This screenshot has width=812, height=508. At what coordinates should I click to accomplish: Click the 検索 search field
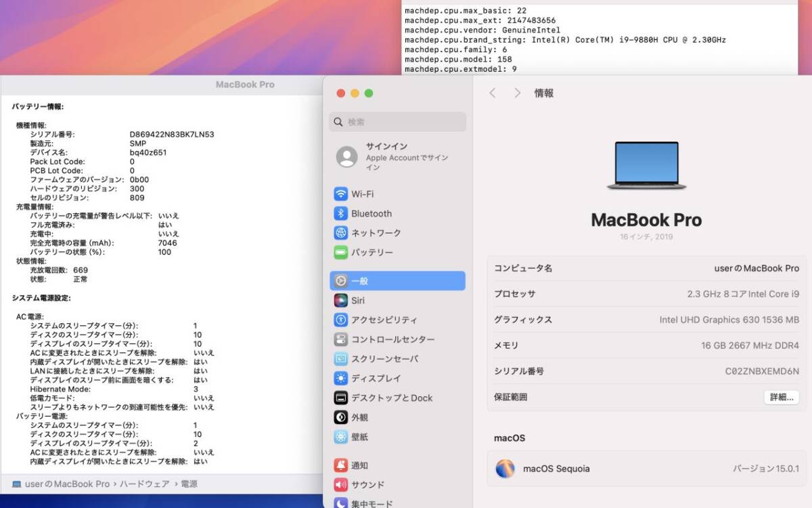(x=397, y=122)
